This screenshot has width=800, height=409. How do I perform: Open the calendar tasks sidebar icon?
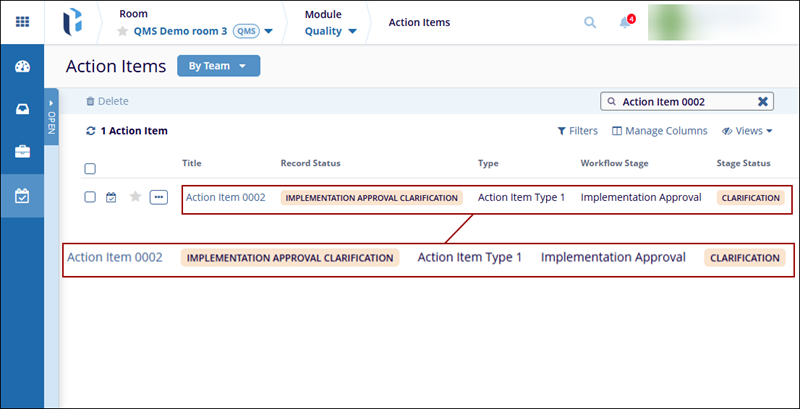pyautogui.click(x=21, y=195)
